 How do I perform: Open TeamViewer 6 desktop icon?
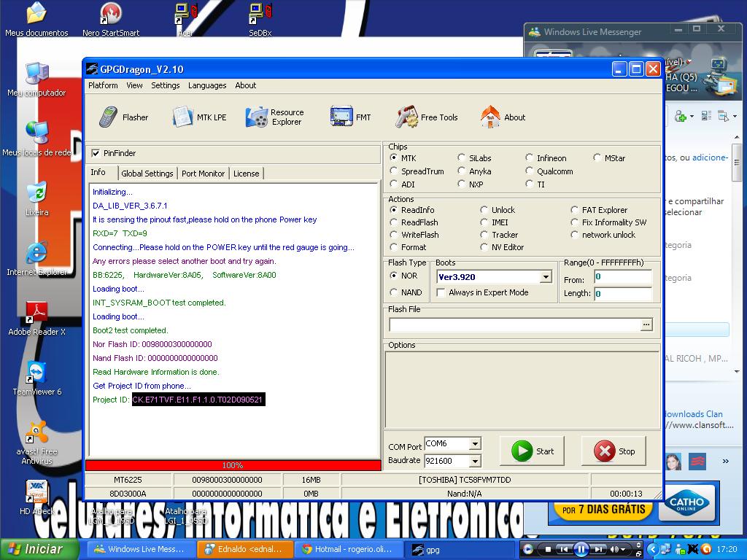[36, 378]
